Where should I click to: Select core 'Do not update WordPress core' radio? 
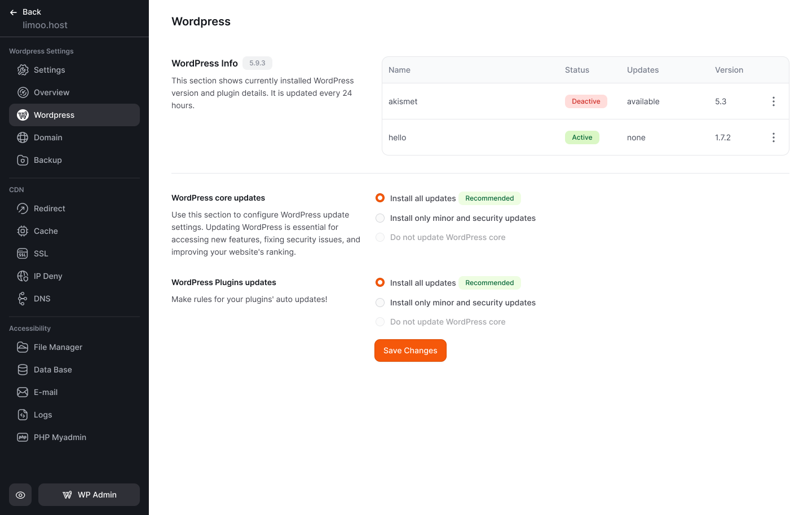tap(380, 237)
